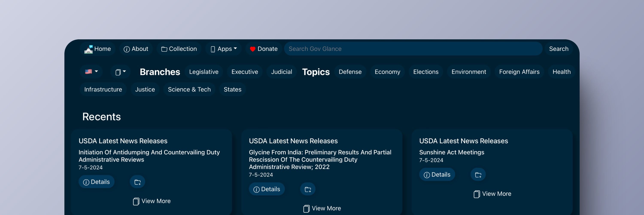
Task: Click Details for Initiation Of Antidumping card
Action: coord(97,182)
